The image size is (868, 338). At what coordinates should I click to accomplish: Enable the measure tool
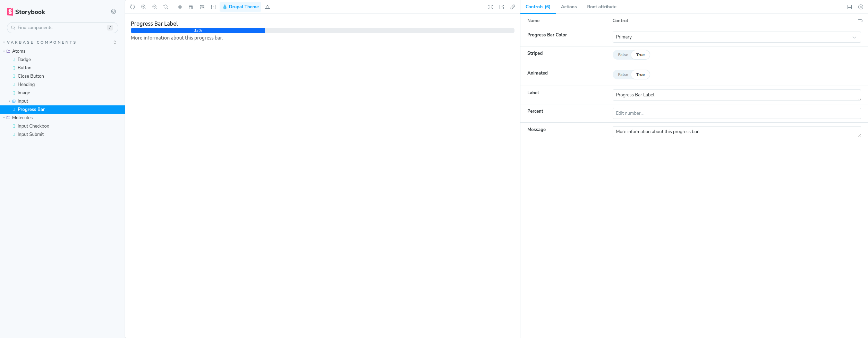tap(202, 7)
